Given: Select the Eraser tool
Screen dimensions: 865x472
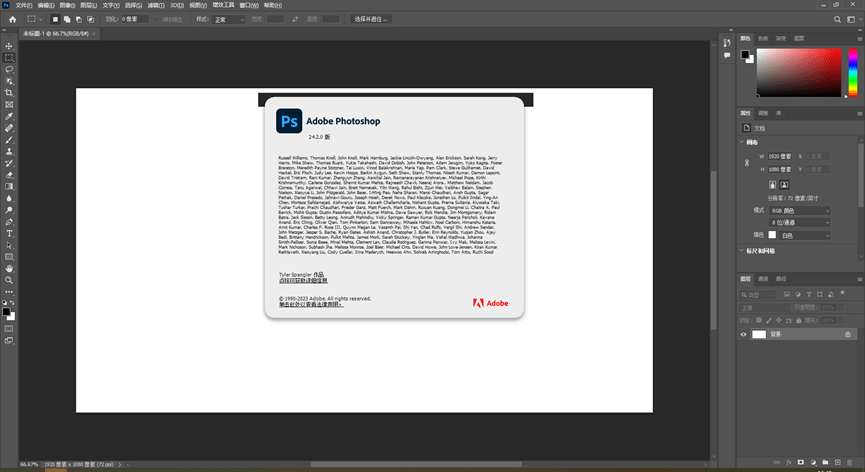Looking at the screenshot, I should click(9, 175).
